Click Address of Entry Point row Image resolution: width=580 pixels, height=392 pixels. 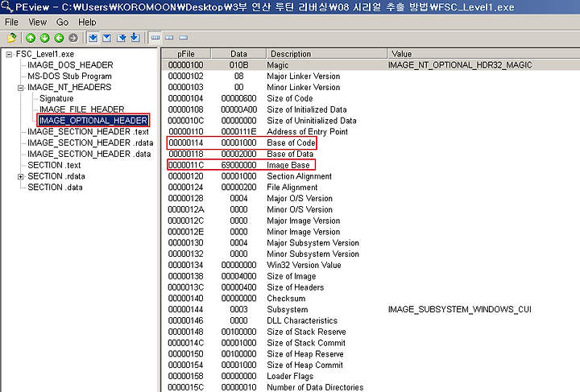point(371,132)
